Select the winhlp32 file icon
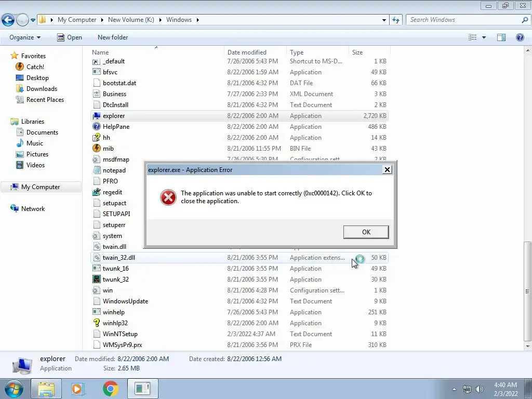 (x=97, y=323)
